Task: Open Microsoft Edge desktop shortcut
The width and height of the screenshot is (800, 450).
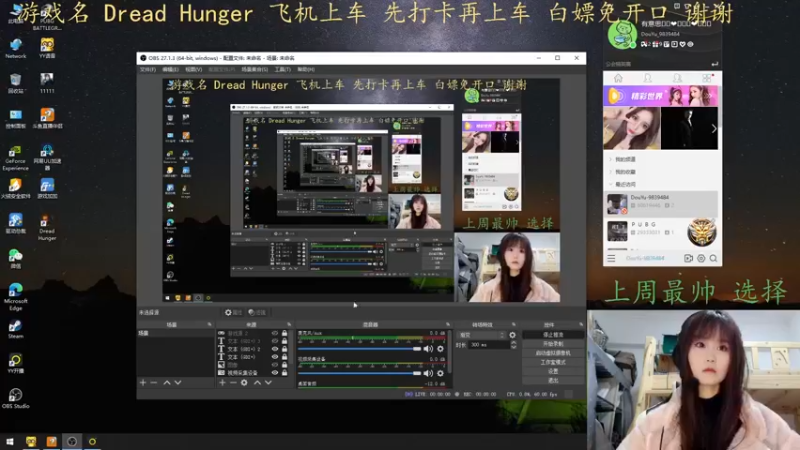Action: tap(15, 296)
